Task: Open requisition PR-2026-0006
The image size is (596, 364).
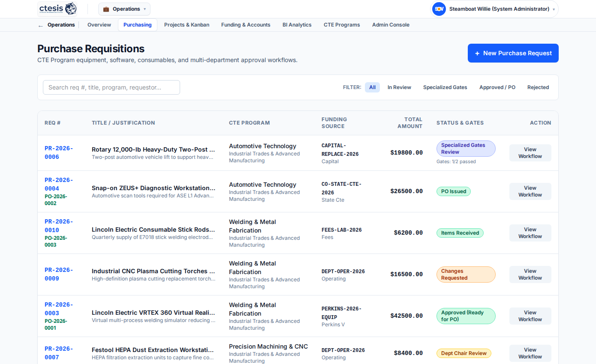Action: click(x=59, y=153)
